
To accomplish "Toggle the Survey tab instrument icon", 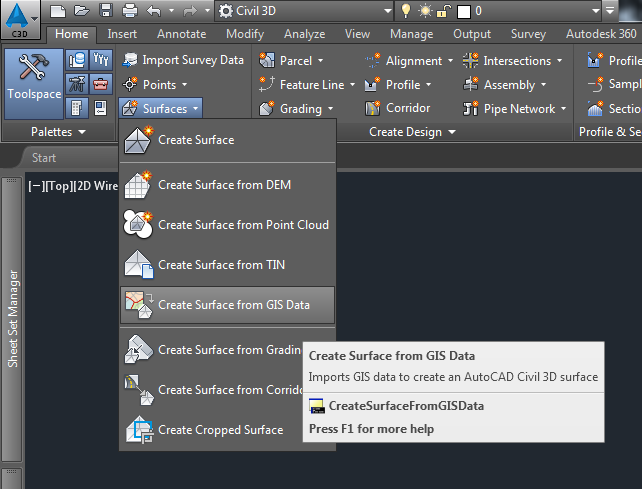I will click(77, 84).
